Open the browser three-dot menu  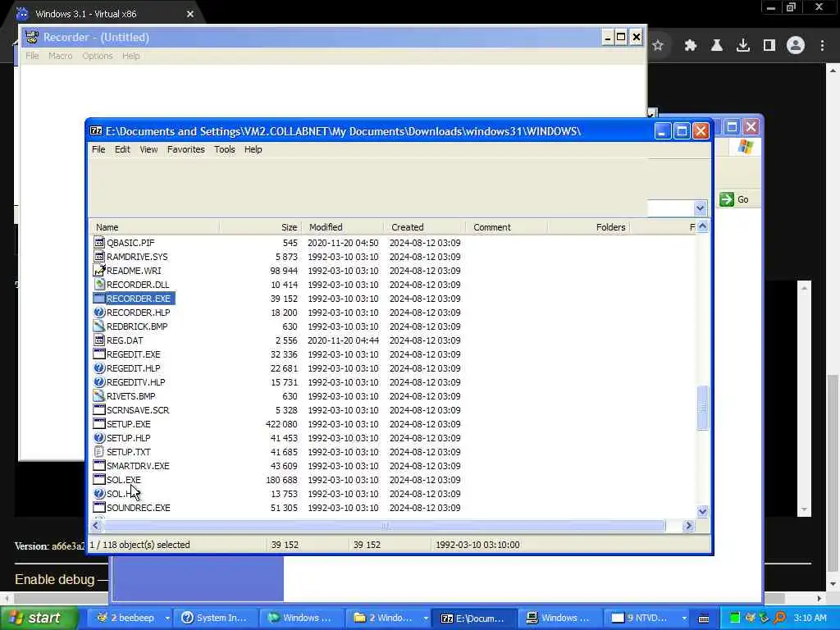click(822, 46)
